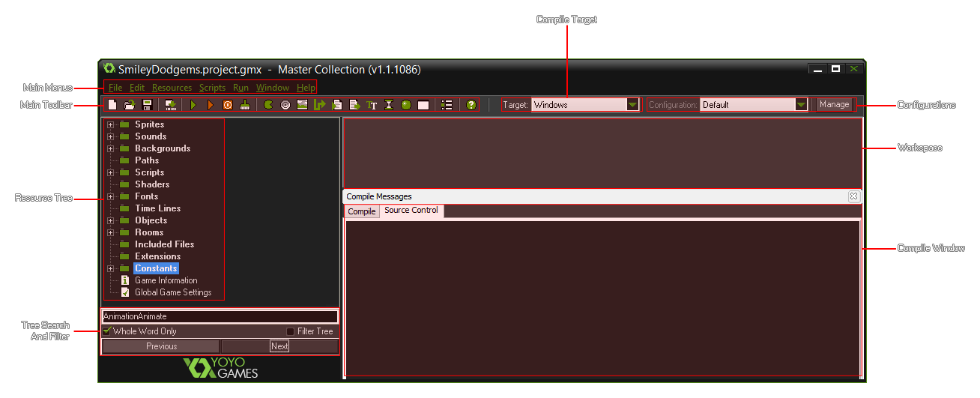Open the Target platform dropdown
980x398 pixels.
click(633, 105)
